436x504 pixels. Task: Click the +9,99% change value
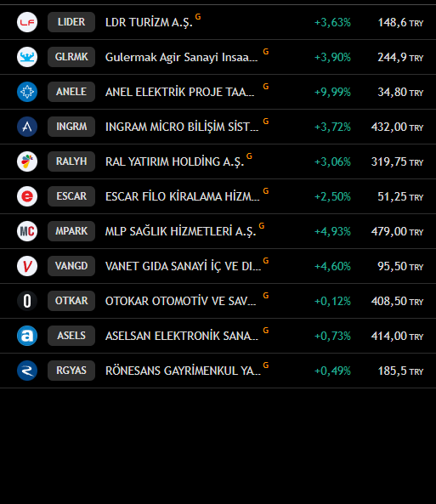tap(332, 93)
